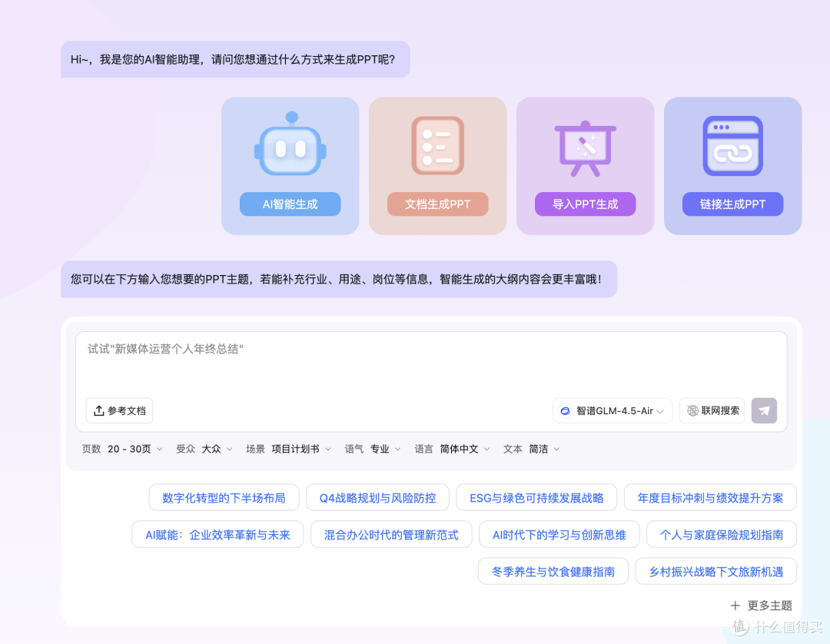
Task: Click the blue robot icon for AI generation
Action: [x=290, y=144]
